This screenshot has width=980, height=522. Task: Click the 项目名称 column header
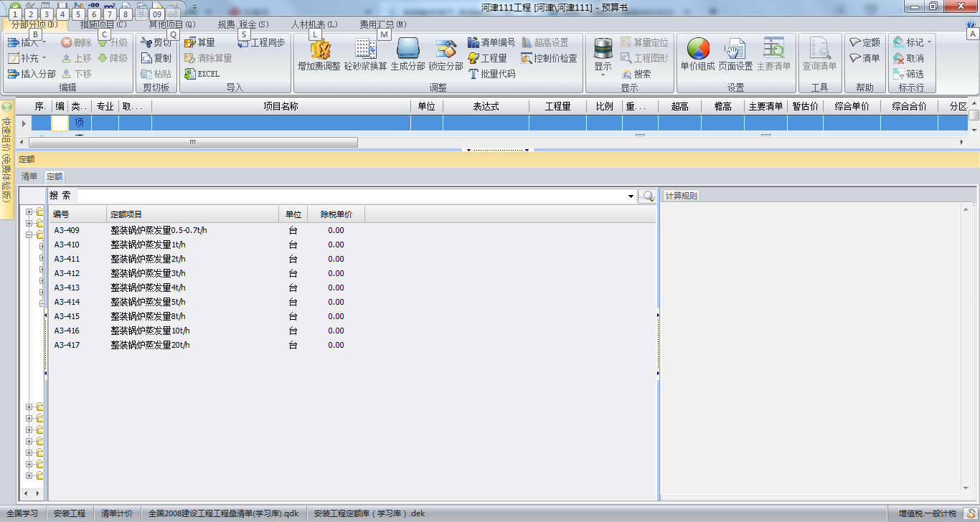[x=281, y=106]
